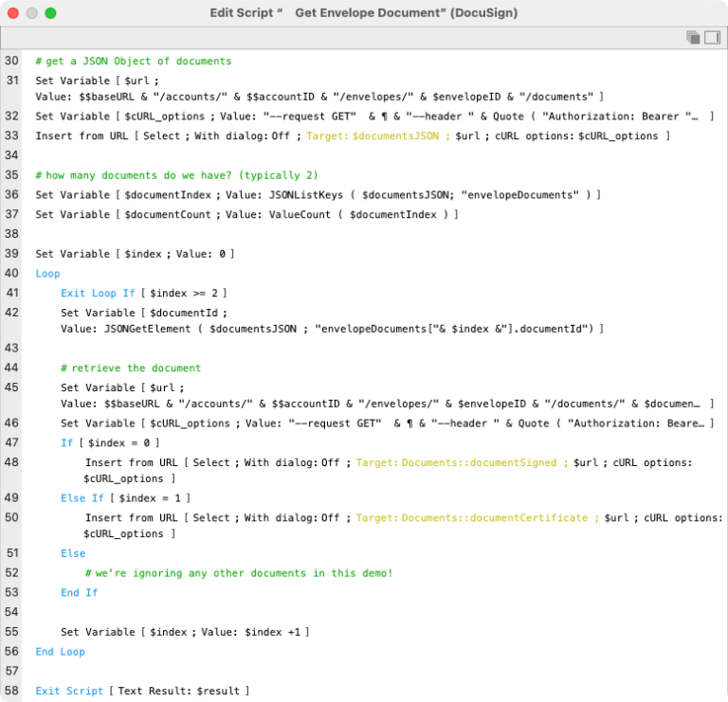This screenshot has height=702, width=728.
Task: Close the Edit Script window
Action: pyautogui.click(x=12, y=13)
